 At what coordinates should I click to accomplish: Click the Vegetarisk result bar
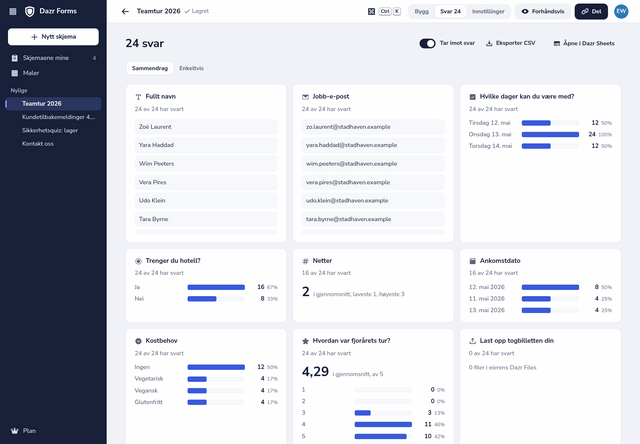216,379
